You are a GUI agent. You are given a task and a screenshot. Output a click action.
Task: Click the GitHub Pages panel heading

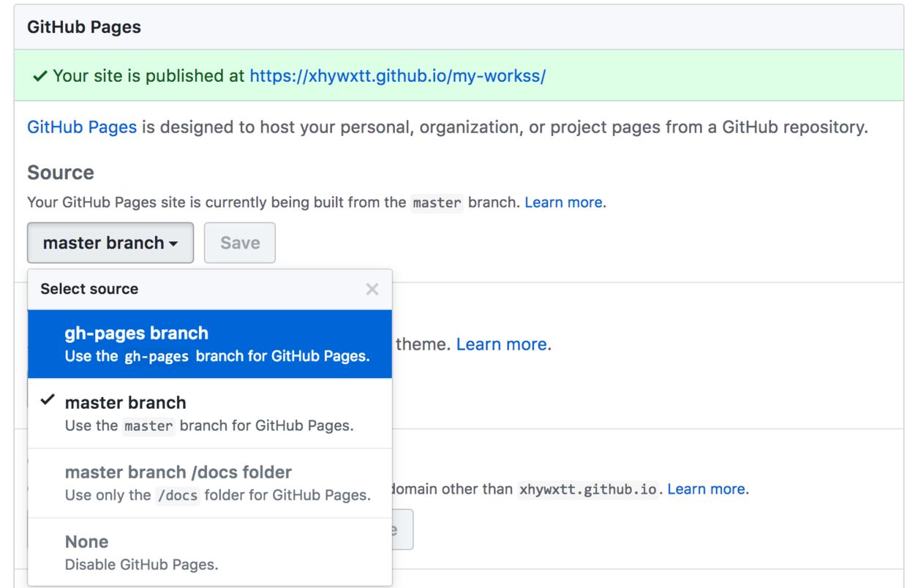[84, 27]
